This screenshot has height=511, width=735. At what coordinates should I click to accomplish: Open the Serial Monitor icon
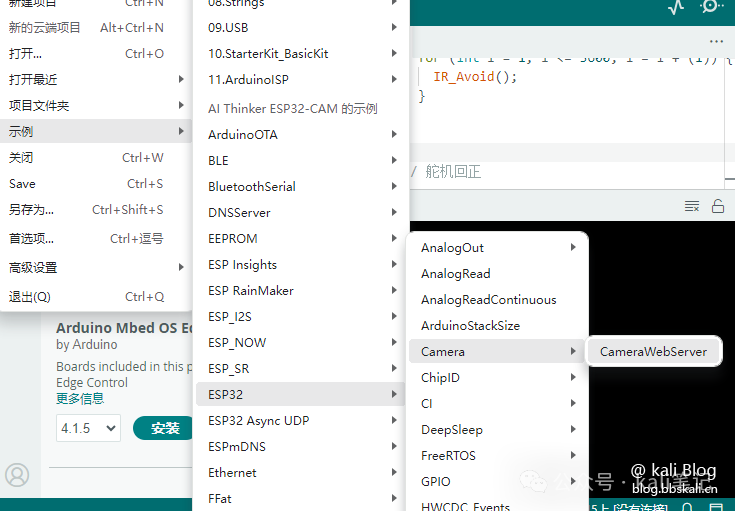[711, 7]
